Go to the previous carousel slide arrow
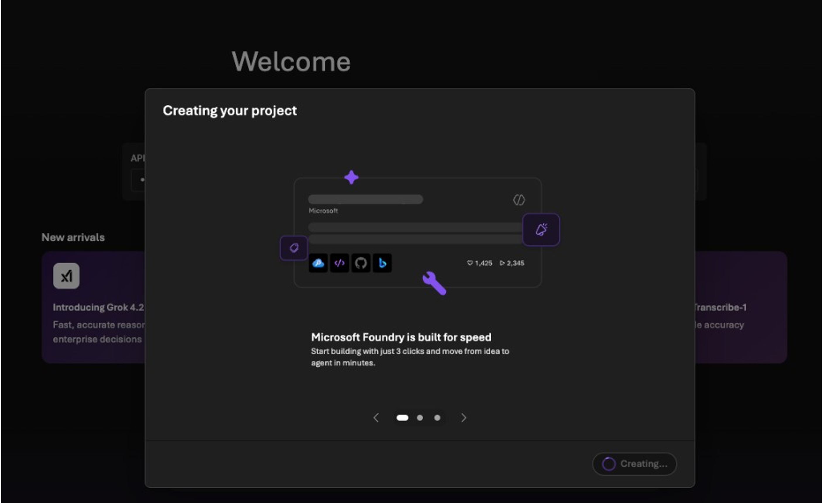This screenshot has width=822, height=504. point(376,418)
